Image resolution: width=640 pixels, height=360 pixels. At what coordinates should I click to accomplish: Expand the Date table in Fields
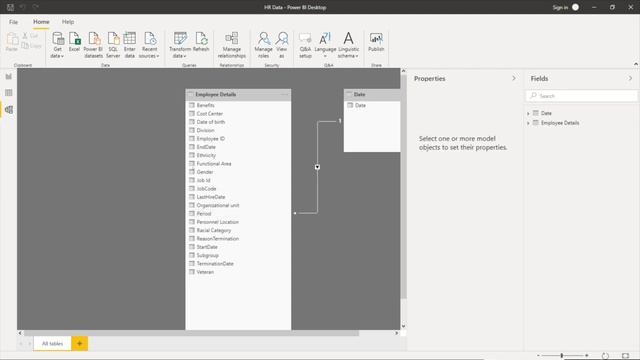click(528, 113)
